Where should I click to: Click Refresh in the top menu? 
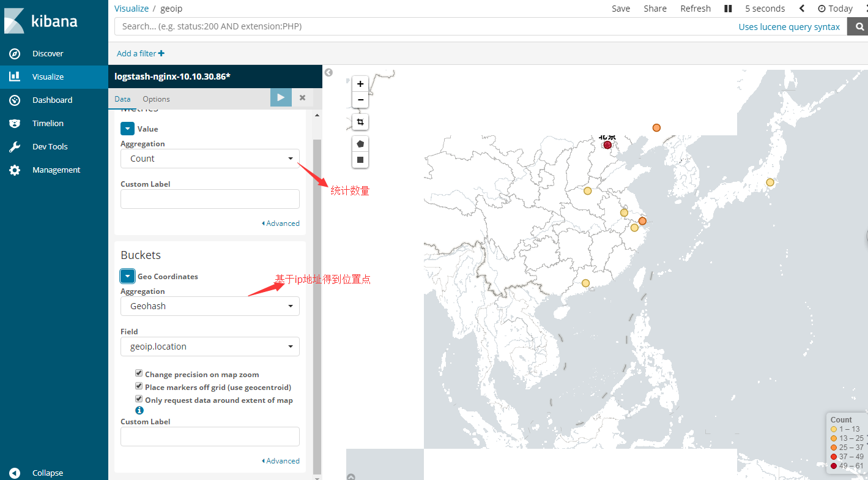(x=696, y=9)
